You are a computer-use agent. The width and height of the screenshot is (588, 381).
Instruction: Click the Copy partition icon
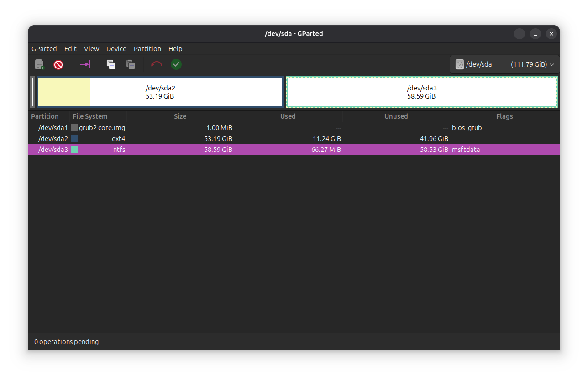pyautogui.click(x=111, y=65)
